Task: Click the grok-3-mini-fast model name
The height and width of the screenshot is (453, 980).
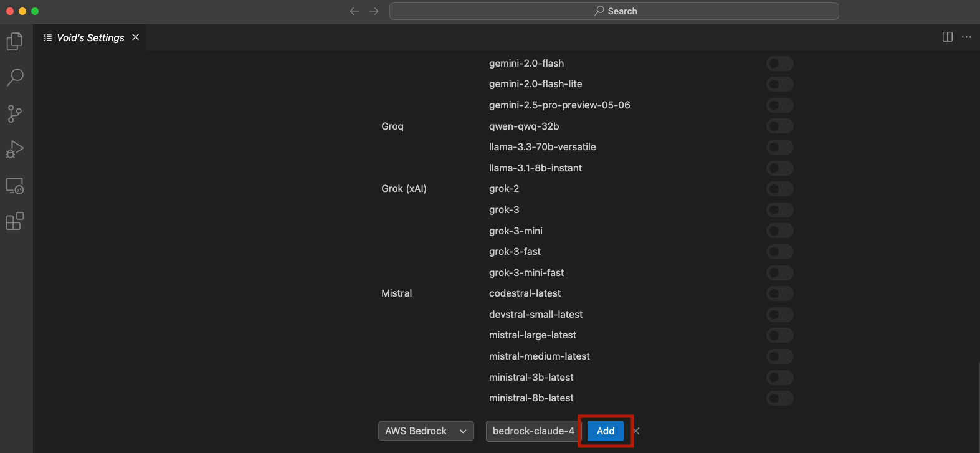Action: [x=526, y=272]
